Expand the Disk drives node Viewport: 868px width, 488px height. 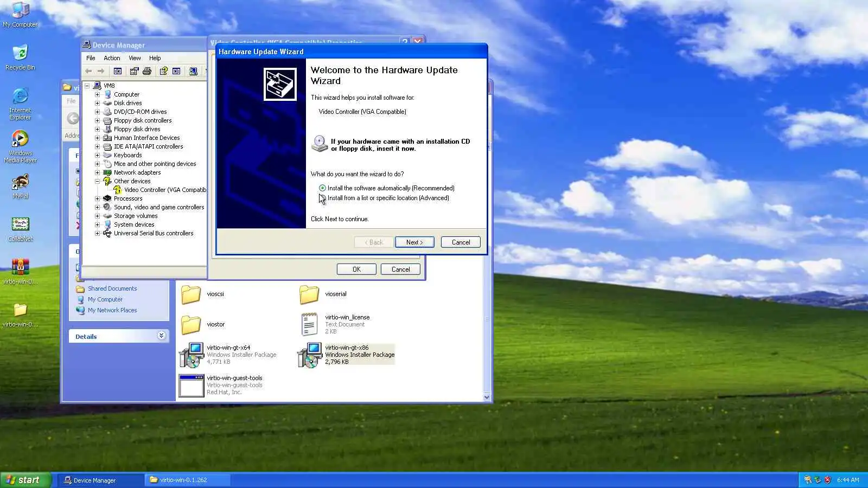(97, 103)
